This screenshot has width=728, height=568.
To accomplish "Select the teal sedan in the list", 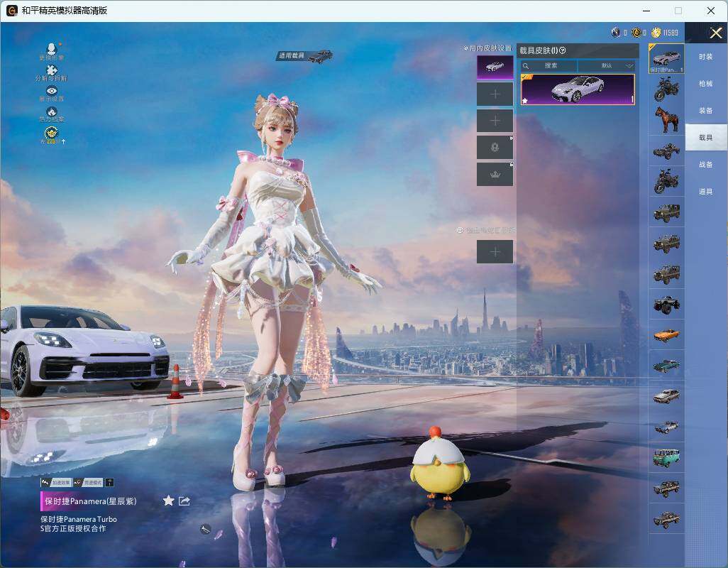I will 666,366.
